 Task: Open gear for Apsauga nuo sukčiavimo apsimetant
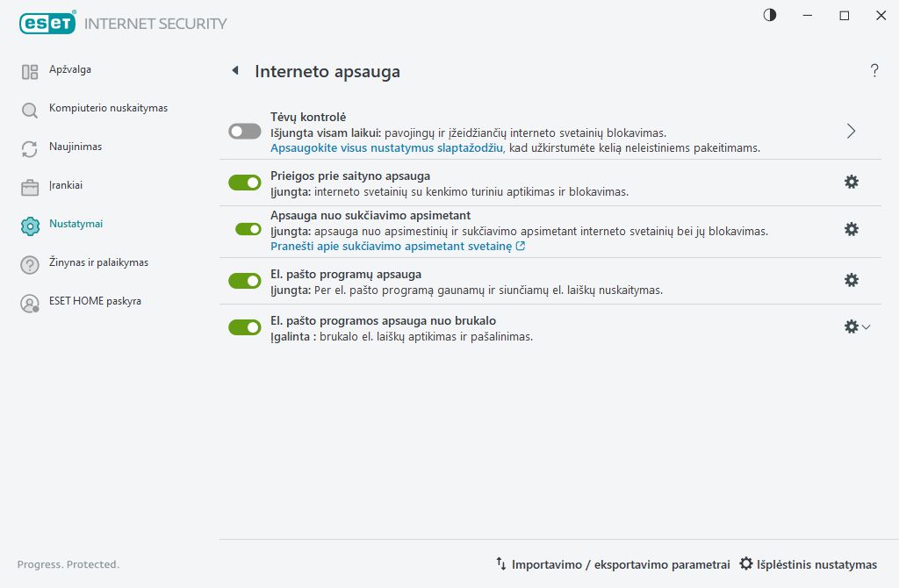tap(851, 230)
